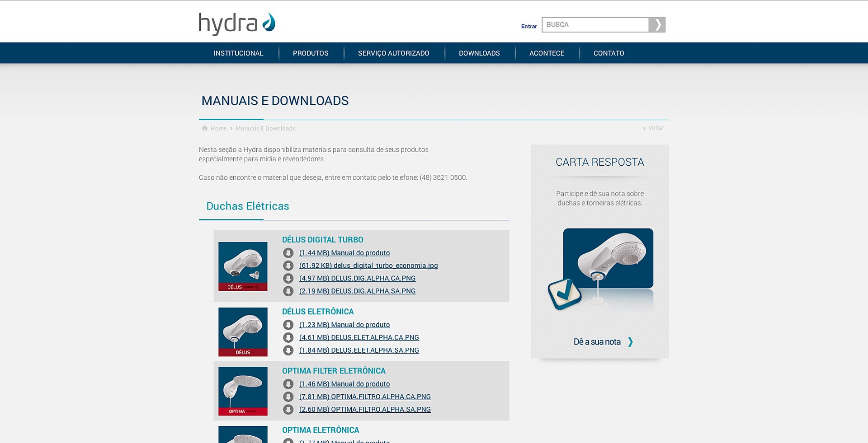Screen dimensions: 868x443
Task: Open 4.61 MB DELUS.ELET.ALPHA.CA.PNG link
Action: [x=359, y=337]
